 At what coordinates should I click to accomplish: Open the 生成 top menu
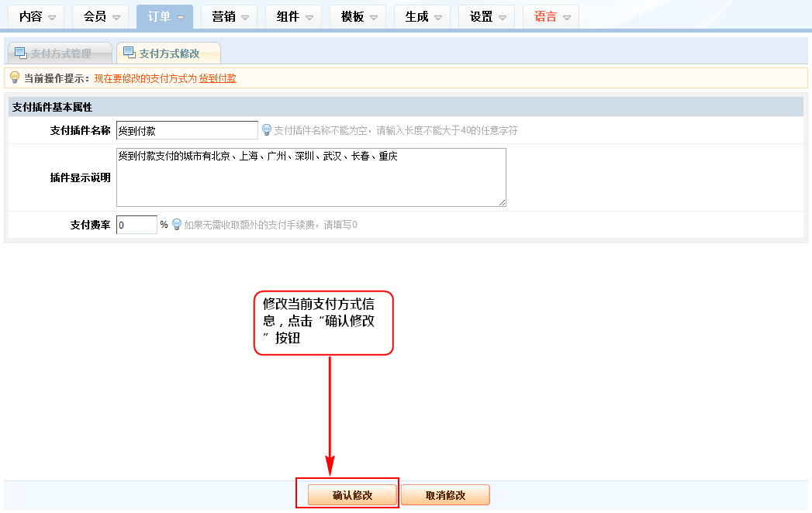click(422, 16)
